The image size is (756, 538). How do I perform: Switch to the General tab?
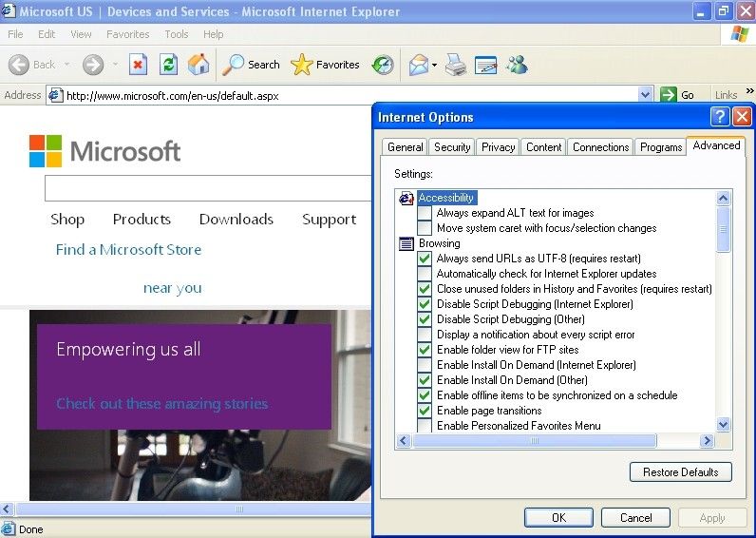(x=405, y=147)
